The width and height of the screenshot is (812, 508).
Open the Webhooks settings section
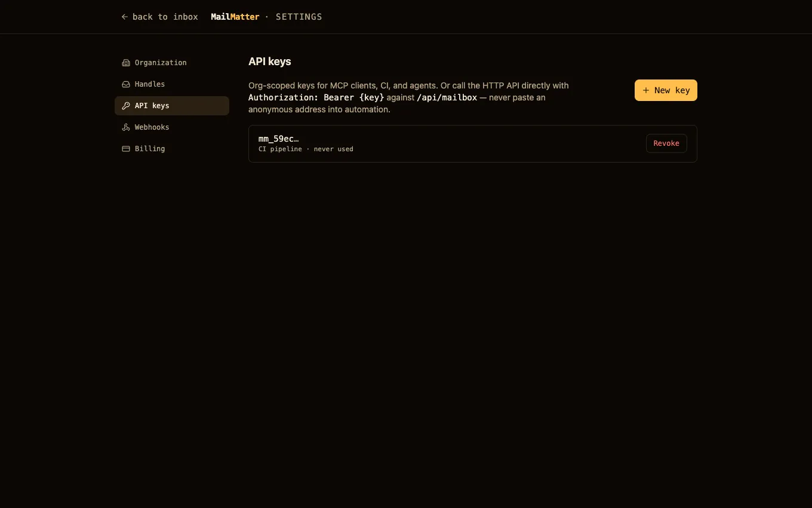[x=172, y=127]
